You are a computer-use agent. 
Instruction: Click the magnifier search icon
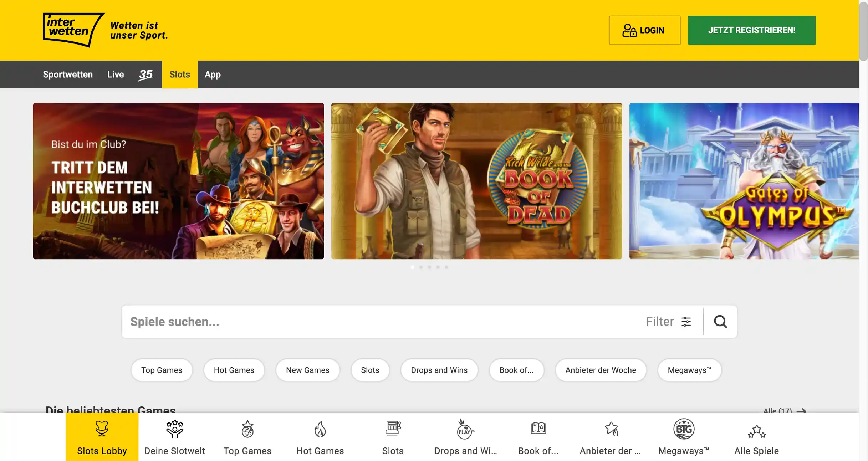point(720,322)
